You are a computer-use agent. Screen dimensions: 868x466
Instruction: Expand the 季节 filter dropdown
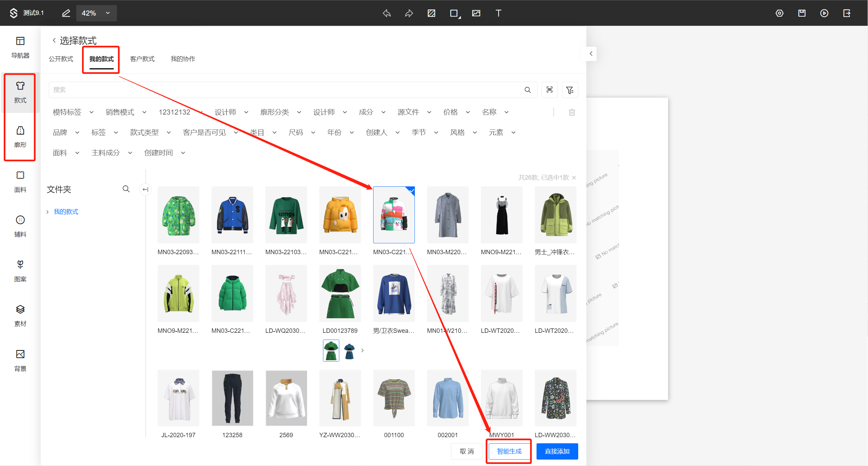click(x=425, y=133)
